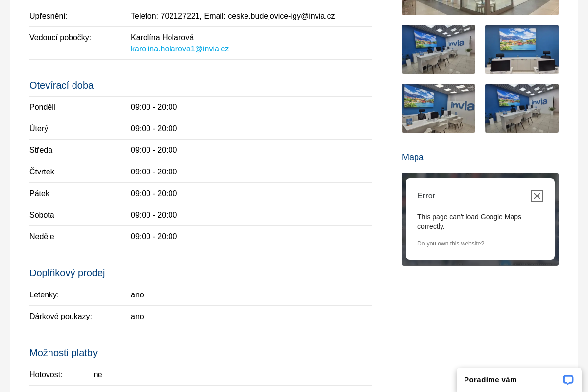Viewport: 588px width, 392px height.
Task: Select the 'Možnosti platby' heading
Action: pyautogui.click(x=63, y=353)
